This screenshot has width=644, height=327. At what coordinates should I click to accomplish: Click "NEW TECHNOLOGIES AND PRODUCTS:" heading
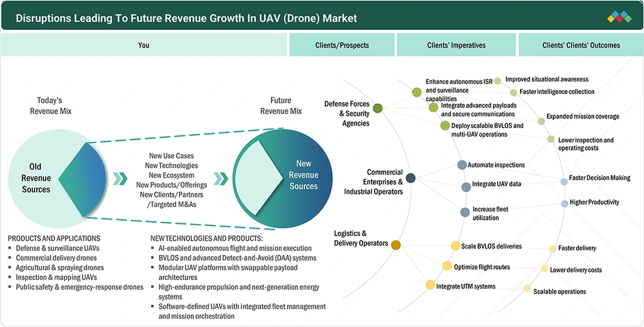pos(207,238)
